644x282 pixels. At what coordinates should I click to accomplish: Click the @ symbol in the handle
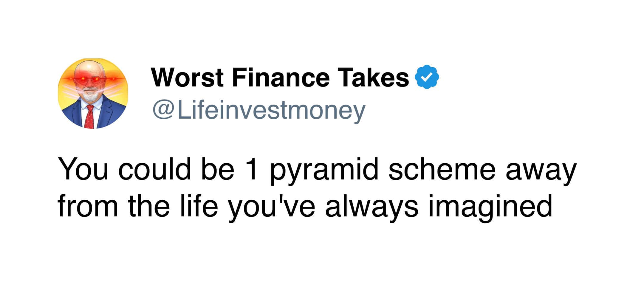point(164,110)
